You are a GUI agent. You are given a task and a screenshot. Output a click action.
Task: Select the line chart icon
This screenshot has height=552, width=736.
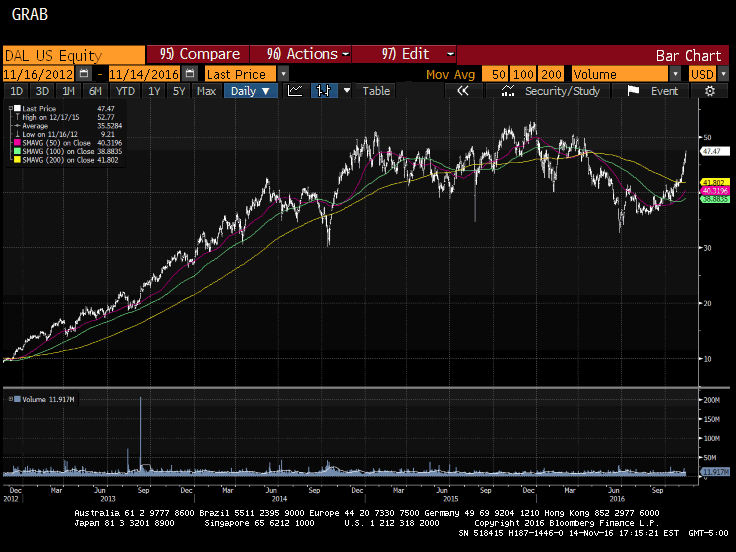tap(295, 91)
